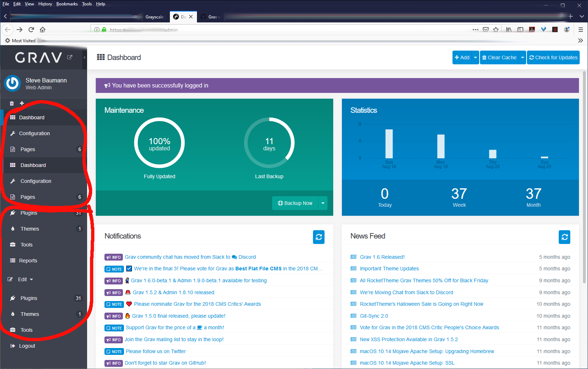
Task: Toggle the bookmark star in the address bar
Action: [x=496, y=29]
